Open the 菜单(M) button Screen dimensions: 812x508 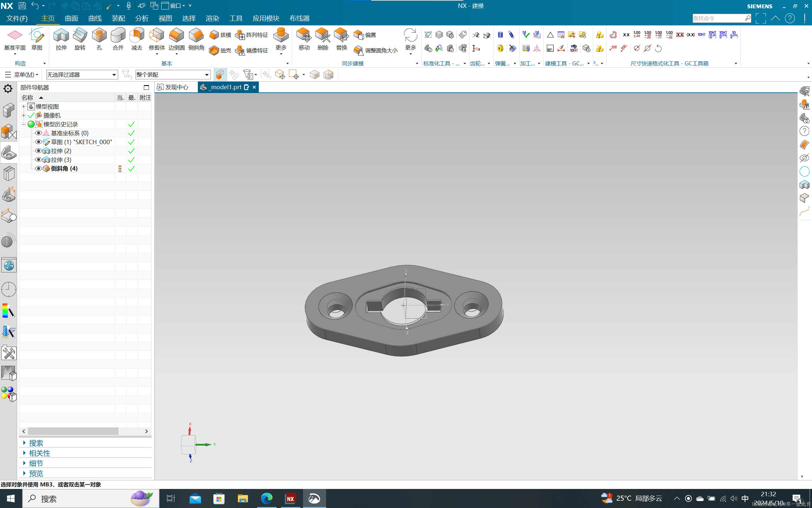click(22, 75)
